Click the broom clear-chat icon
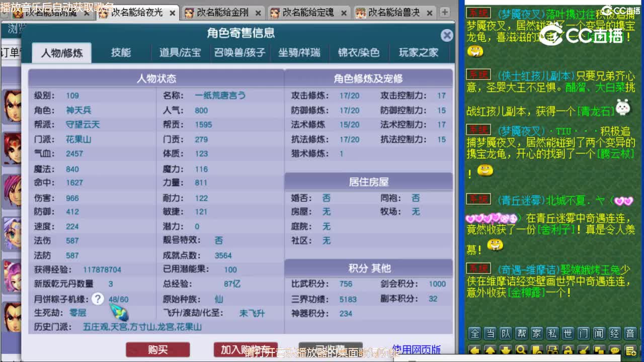Image resolution: width=644 pixels, height=362 pixels. pos(584,350)
